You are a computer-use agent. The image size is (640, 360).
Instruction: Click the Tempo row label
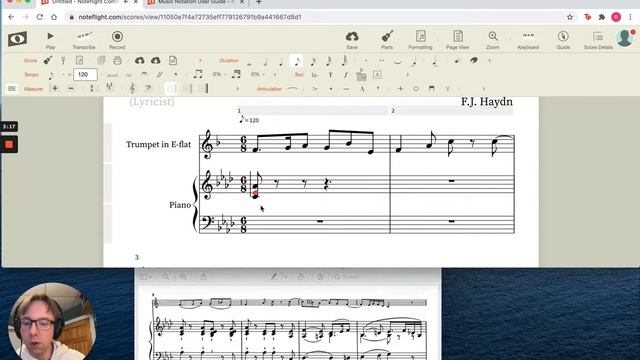(x=31, y=75)
